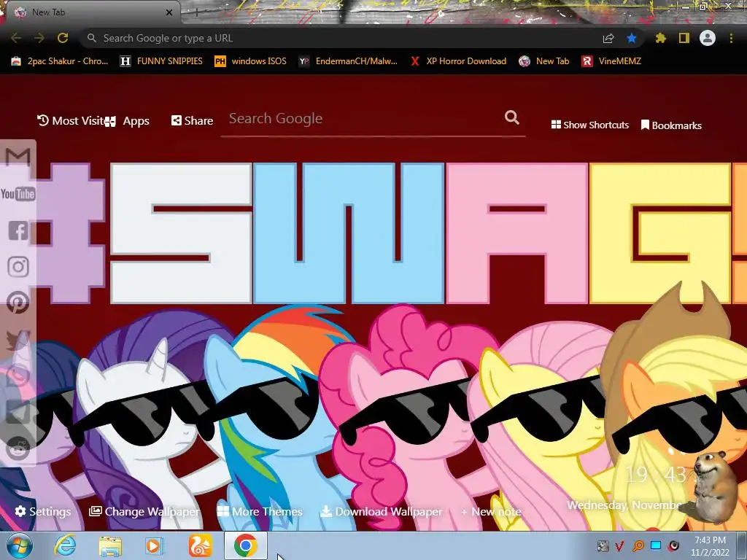This screenshot has width=747, height=560.
Task: Open a new tab with the plus button
Action: 196,12
